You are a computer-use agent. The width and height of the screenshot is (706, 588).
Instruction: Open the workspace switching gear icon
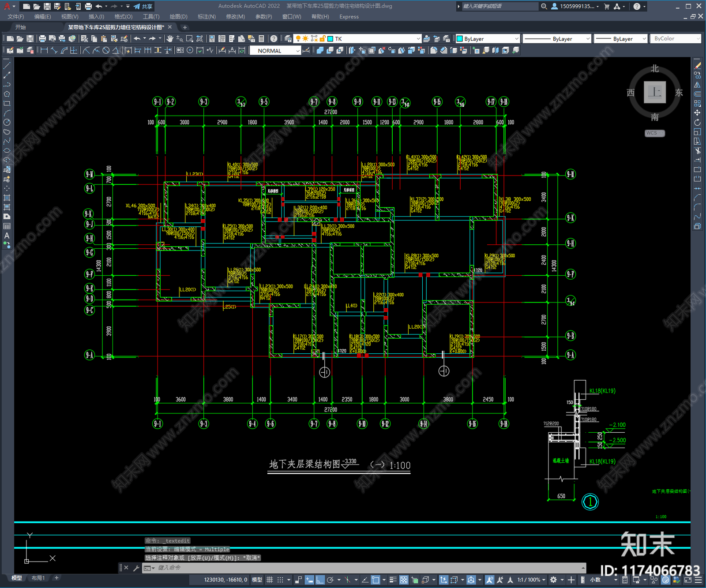pyautogui.click(x=553, y=580)
